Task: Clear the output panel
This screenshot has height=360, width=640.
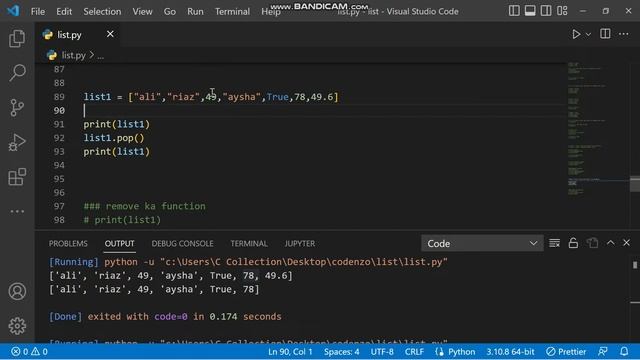Action: click(554, 243)
